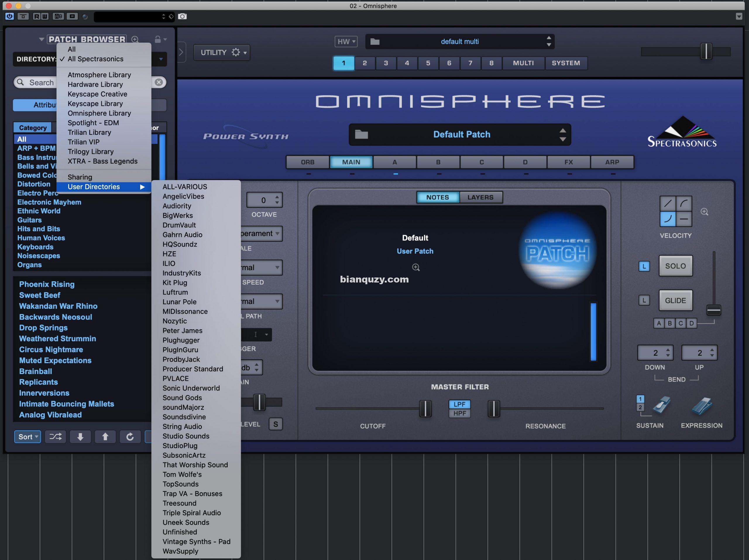Click the previous patch up arrow button

click(105, 437)
